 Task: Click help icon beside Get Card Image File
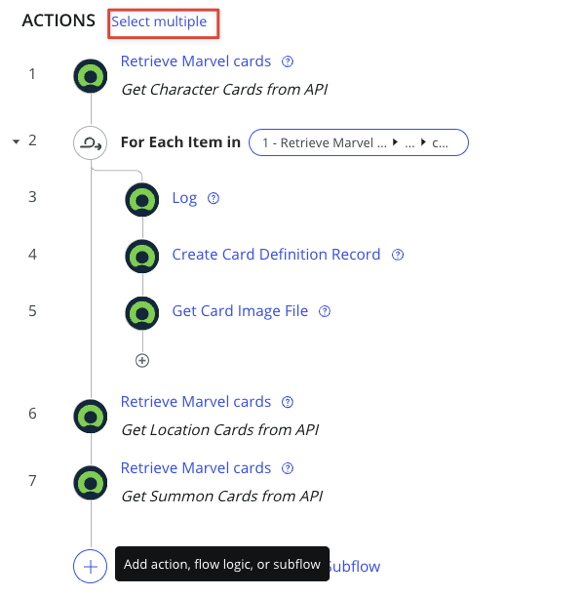tap(324, 311)
